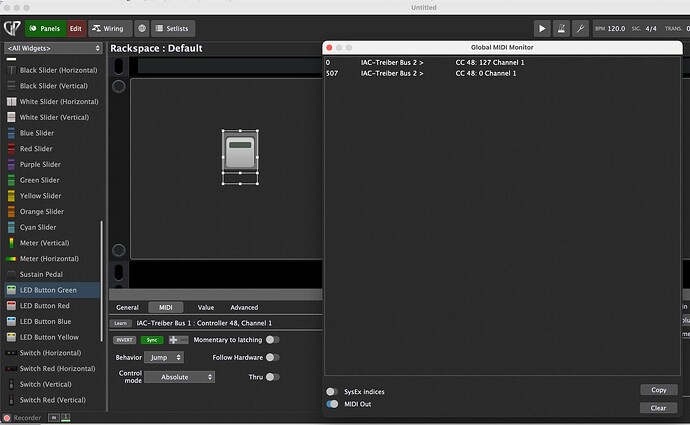Pick the Purple Slider widget
The width and height of the screenshot is (690, 425).
click(x=52, y=164)
